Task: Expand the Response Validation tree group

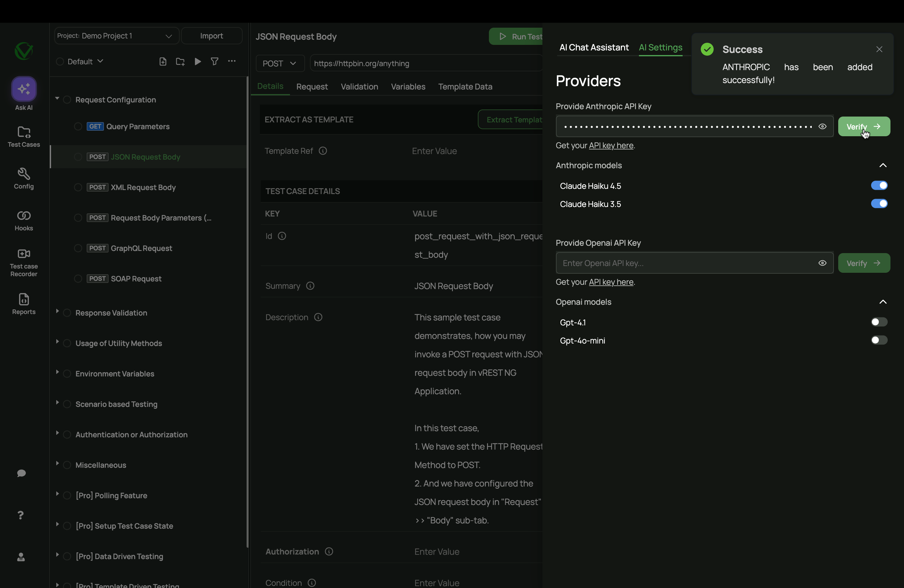Action: click(x=57, y=312)
